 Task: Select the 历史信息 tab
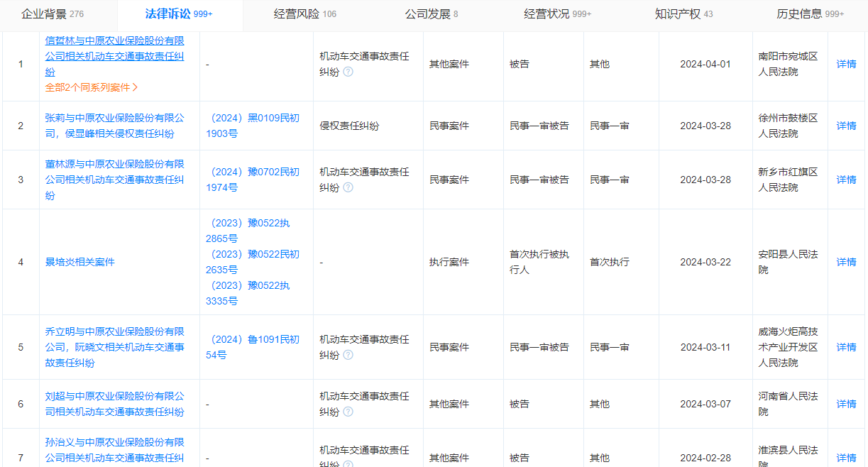(811, 14)
